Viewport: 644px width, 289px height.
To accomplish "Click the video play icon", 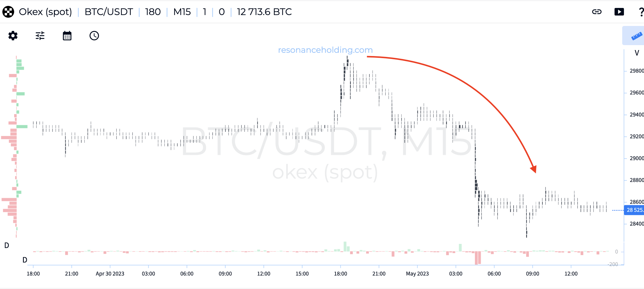I will 619,12.
